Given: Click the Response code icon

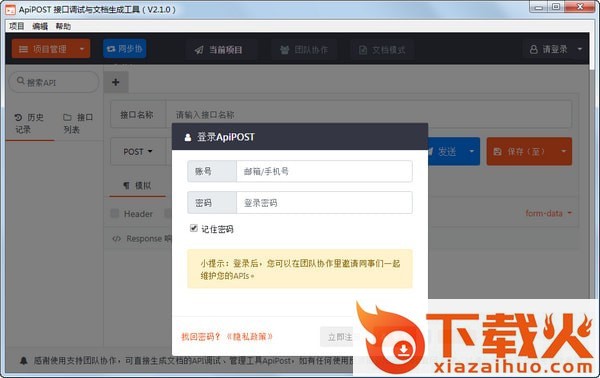Looking at the screenshot, I should (x=116, y=239).
